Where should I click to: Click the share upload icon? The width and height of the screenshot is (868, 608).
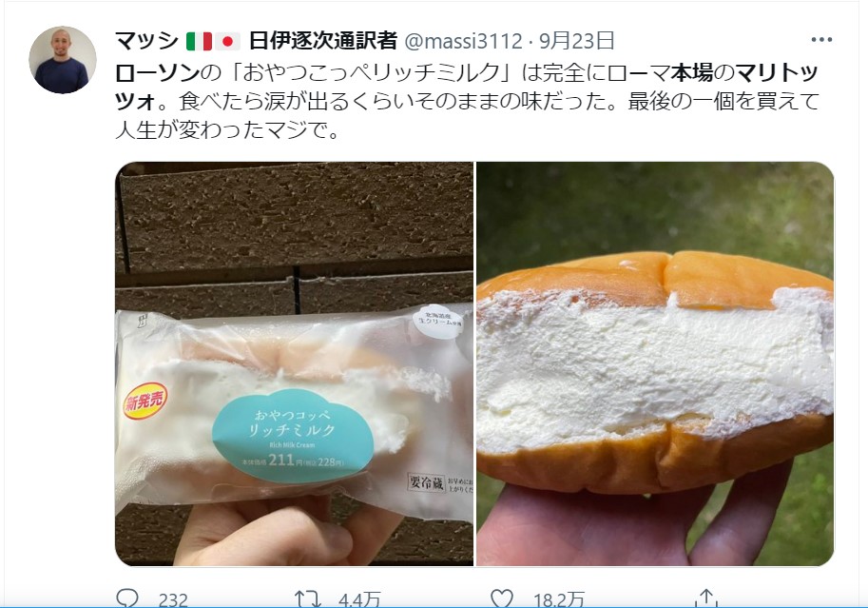(x=705, y=598)
